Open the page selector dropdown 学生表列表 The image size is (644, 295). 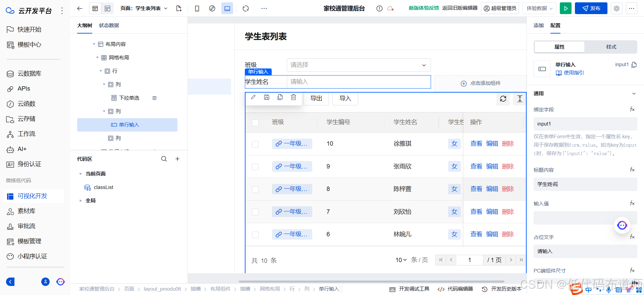(144, 8)
